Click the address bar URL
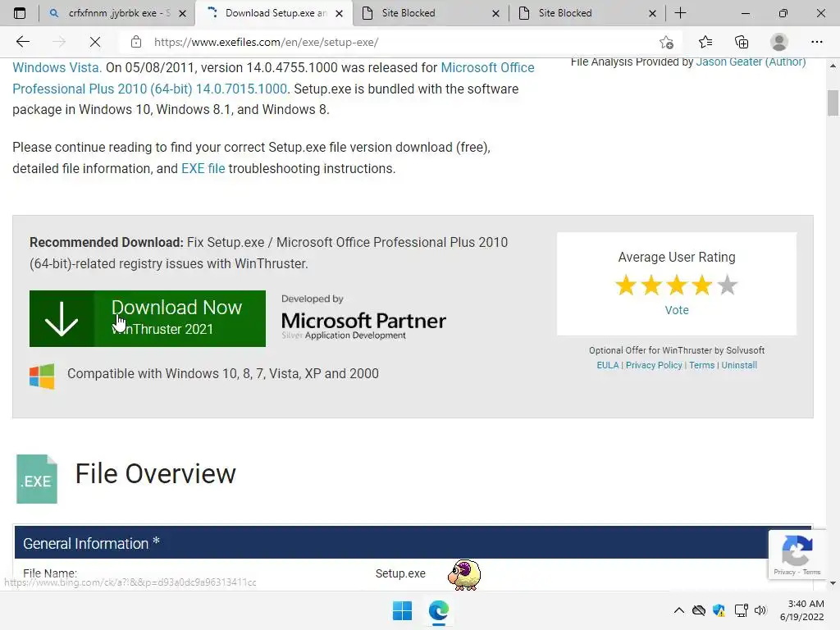 click(267, 42)
